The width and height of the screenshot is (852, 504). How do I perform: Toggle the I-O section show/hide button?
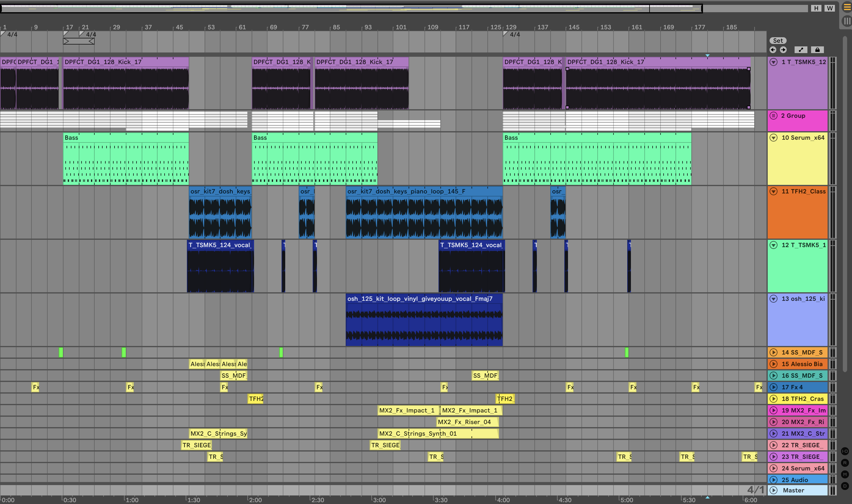click(845, 451)
